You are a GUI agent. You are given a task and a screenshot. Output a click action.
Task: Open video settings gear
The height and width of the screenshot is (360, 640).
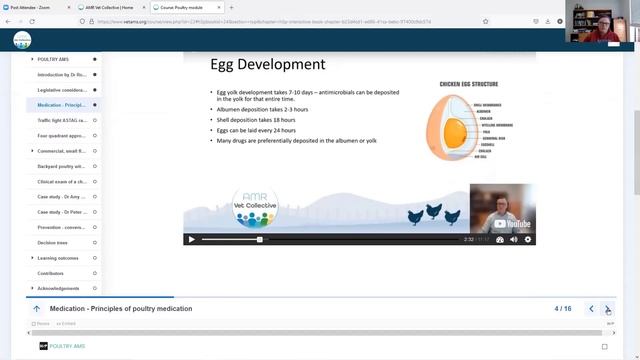point(528,240)
